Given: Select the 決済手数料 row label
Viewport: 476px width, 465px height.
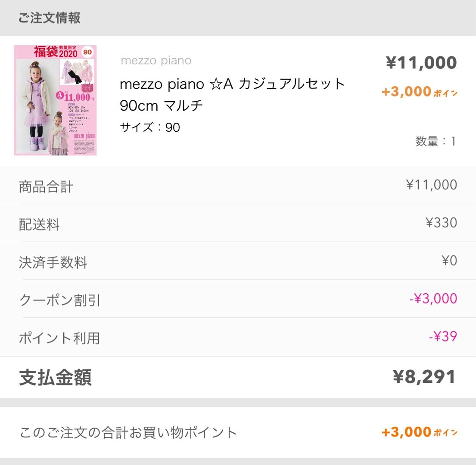Looking at the screenshot, I should [53, 263].
